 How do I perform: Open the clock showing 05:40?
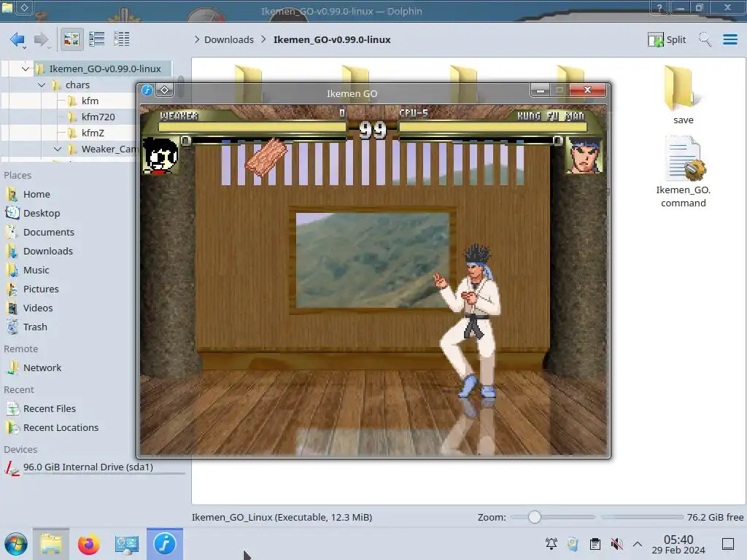tap(678, 544)
